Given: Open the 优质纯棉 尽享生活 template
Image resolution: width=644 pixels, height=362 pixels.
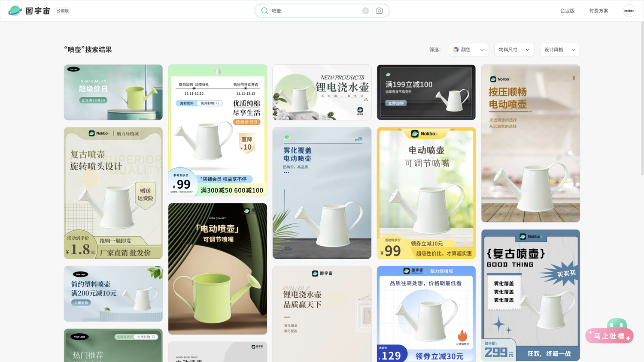Looking at the screenshot, I should [218, 130].
